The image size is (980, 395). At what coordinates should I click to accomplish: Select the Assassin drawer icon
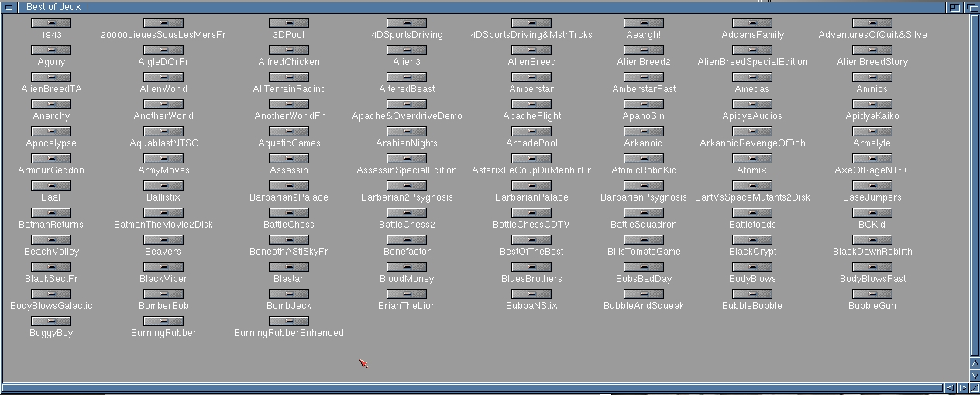289,159
